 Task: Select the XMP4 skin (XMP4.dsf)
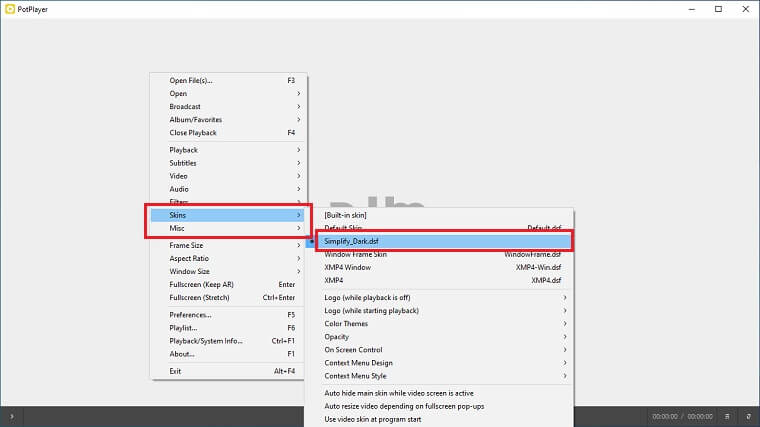pyautogui.click(x=439, y=281)
